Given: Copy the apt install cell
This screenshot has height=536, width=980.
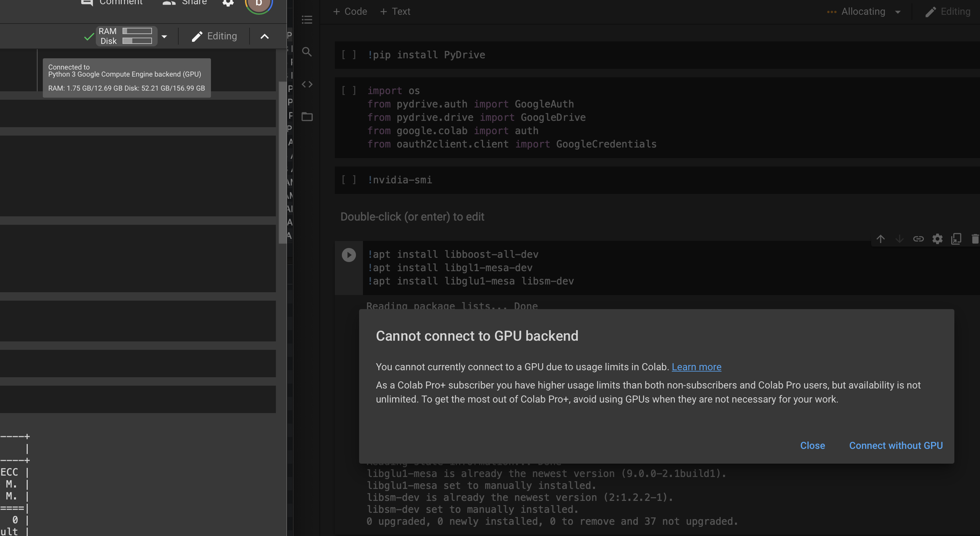Looking at the screenshot, I should pos(956,239).
